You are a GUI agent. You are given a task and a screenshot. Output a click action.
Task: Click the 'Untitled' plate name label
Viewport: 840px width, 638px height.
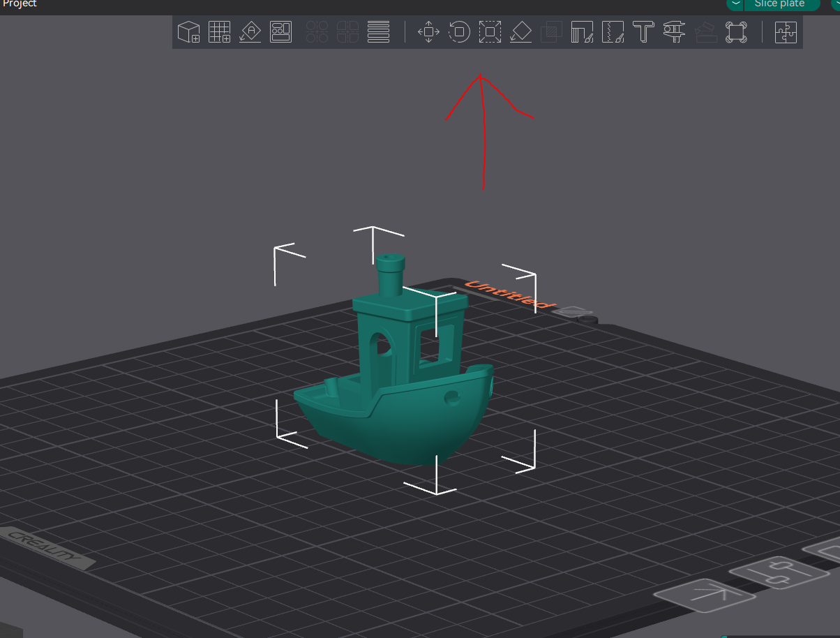510,294
